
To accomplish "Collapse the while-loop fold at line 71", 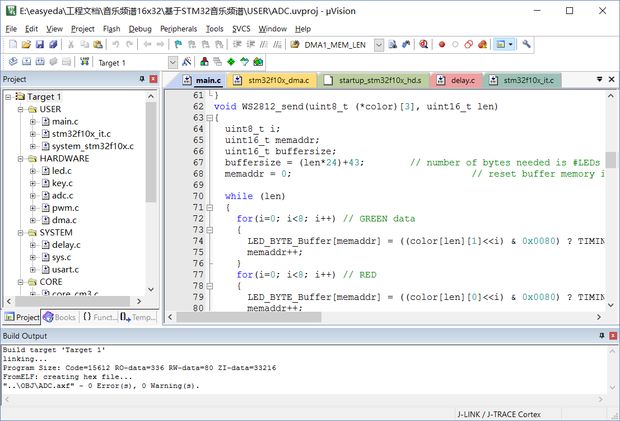I will pos(210,207).
